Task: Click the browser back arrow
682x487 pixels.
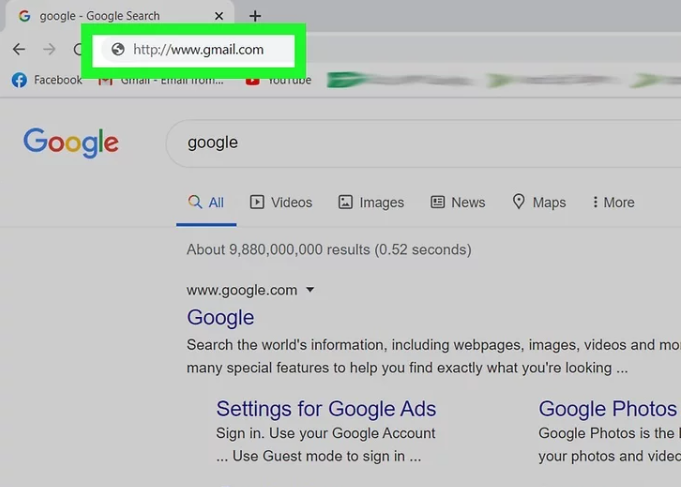Action: coord(18,49)
